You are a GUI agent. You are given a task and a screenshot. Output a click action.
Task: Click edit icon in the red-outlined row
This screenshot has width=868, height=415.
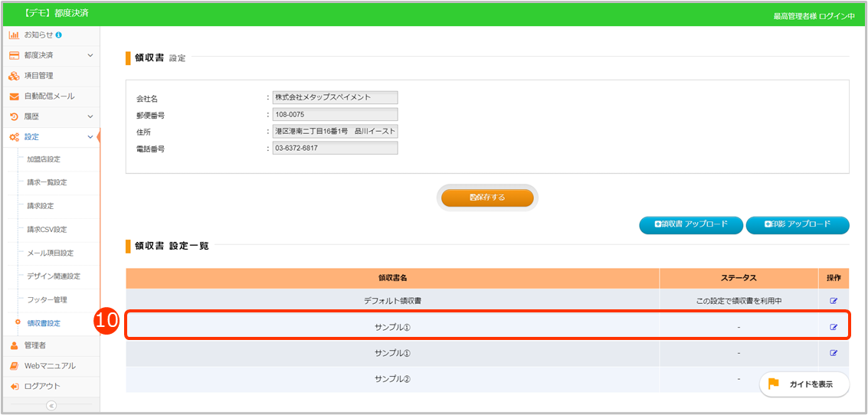coord(834,327)
